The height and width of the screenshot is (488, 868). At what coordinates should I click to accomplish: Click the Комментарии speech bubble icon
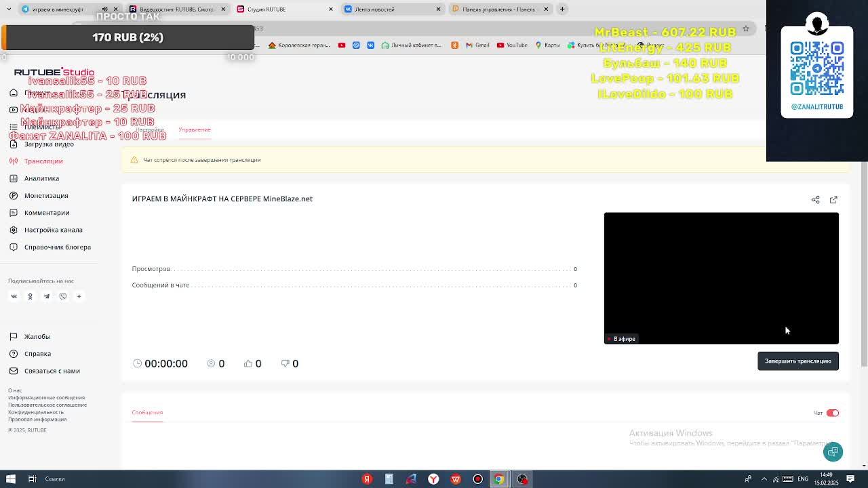tap(14, 213)
